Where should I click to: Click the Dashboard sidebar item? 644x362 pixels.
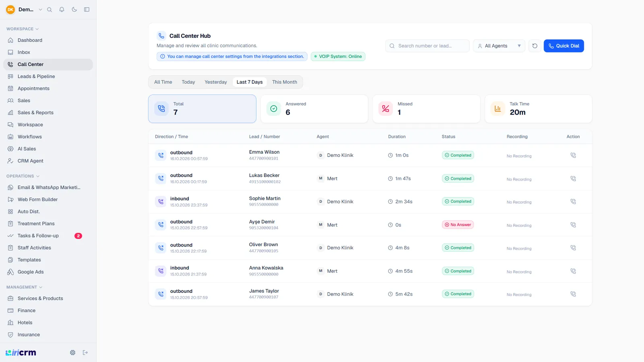point(48,40)
